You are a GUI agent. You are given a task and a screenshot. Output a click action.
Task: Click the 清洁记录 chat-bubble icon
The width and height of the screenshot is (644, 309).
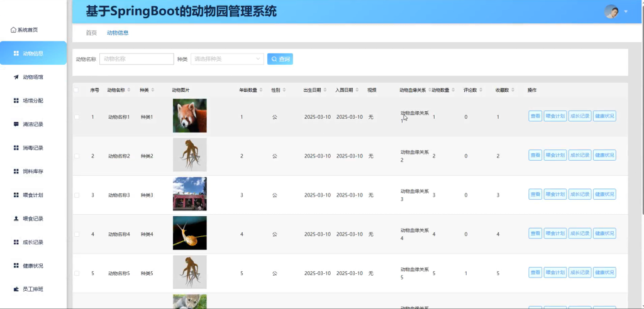click(x=16, y=124)
